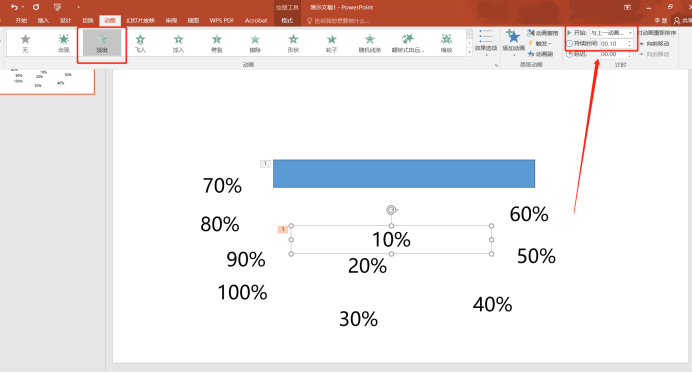
Task: Click the Start slideshow from beginning icon
Action: 57,7
